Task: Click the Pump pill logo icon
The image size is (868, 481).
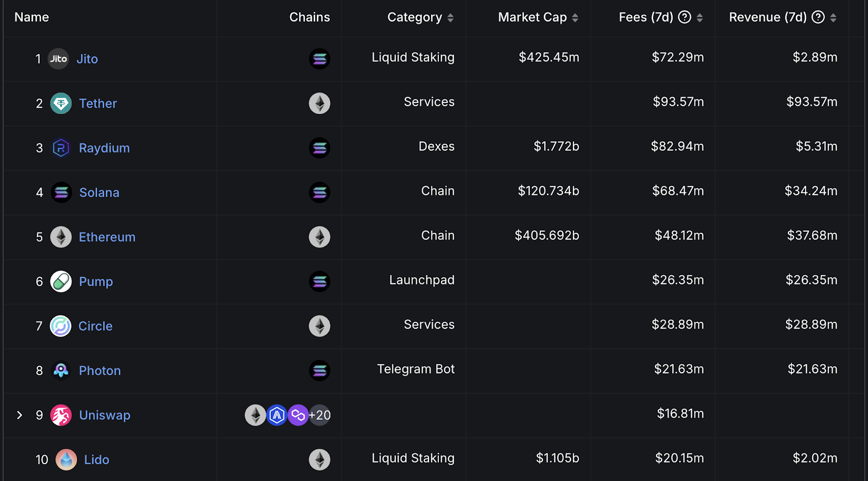Action: point(61,281)
